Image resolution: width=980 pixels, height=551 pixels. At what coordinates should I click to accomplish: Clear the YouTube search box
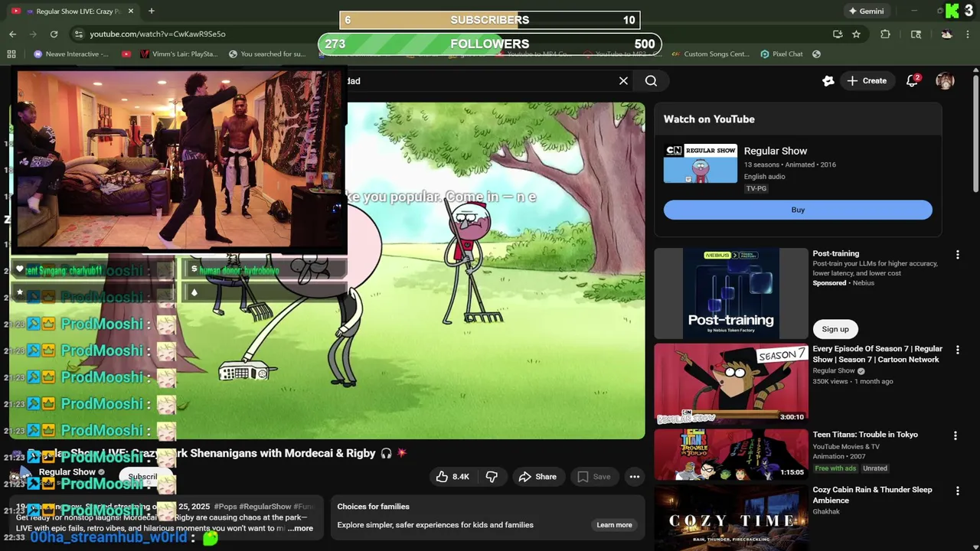[x=623, y=80]
